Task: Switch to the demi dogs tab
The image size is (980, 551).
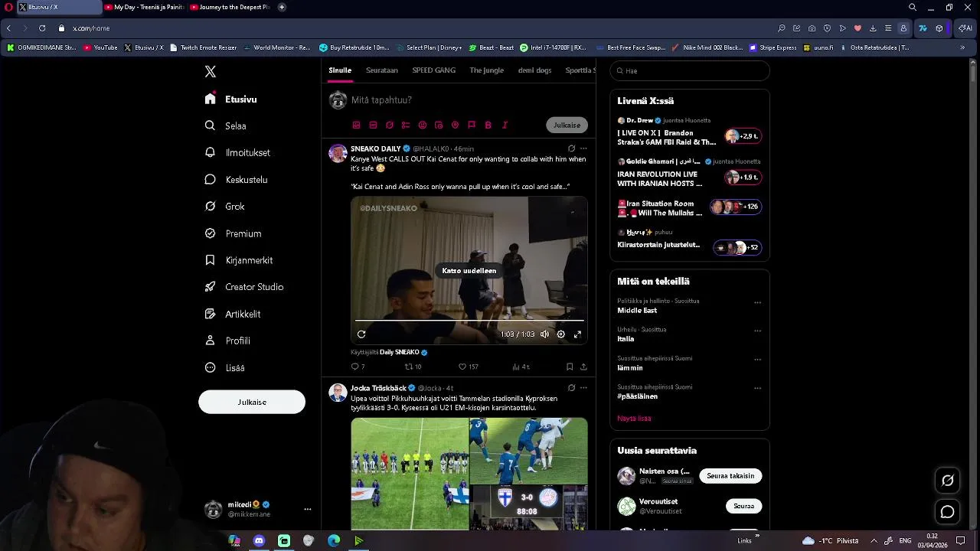Action: (x=534, y=70)
